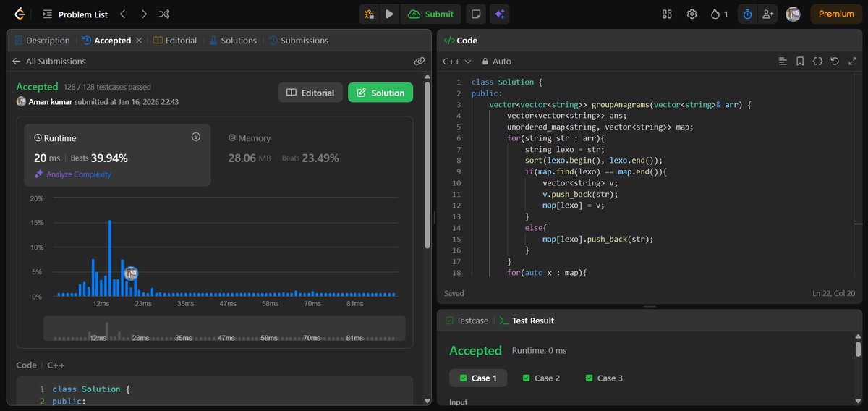
Task: Click the mini runtime distribution range slider
Action: [224, 329]
